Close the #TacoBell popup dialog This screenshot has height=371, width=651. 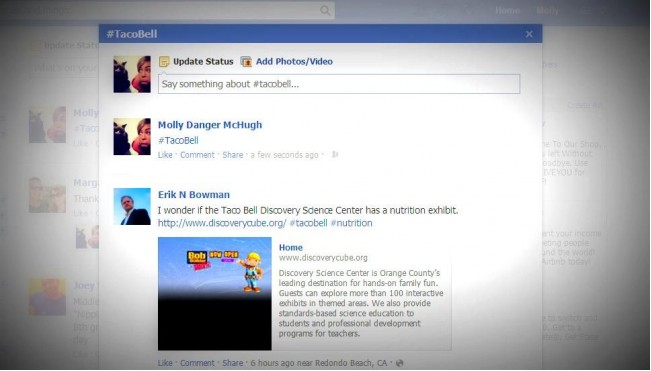pos(529,34)
